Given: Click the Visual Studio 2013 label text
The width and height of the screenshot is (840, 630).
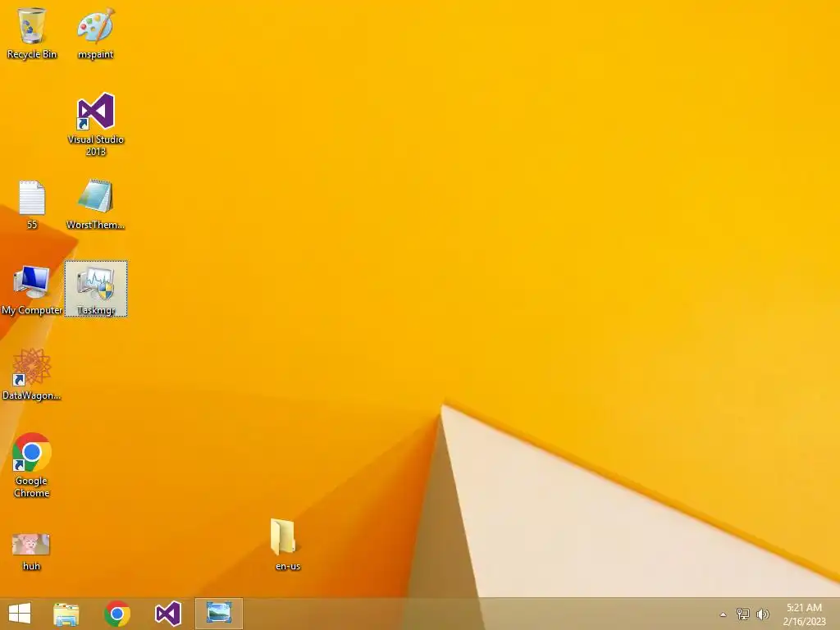Looking at the screenshot, I should click(x=95, y=145).
